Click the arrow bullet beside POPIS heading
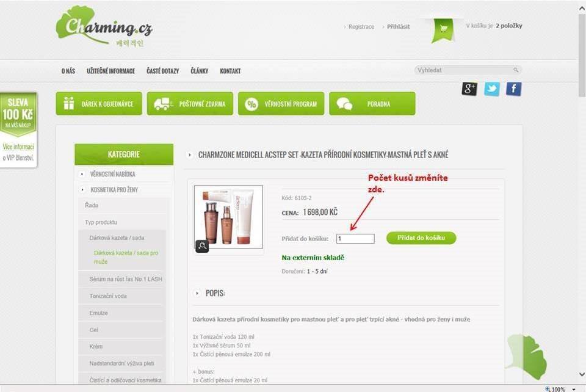Screen dimensions: 586x392 point(197,293)
